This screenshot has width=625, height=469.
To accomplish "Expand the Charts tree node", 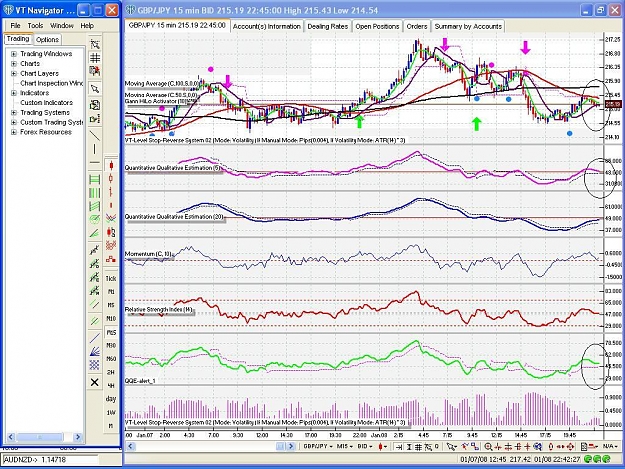I will [14, 64].
